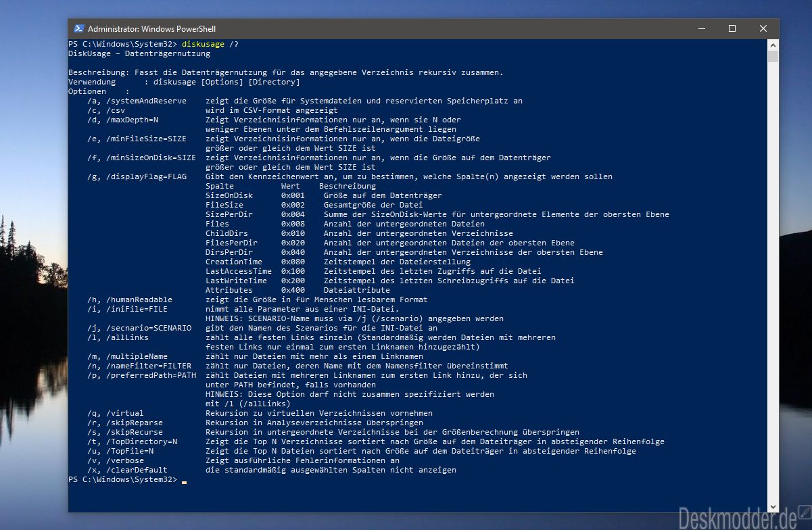Screen dimensions: 812x530
Task: Click the "LastAccessTime" column name
Action: coord(239,271)
